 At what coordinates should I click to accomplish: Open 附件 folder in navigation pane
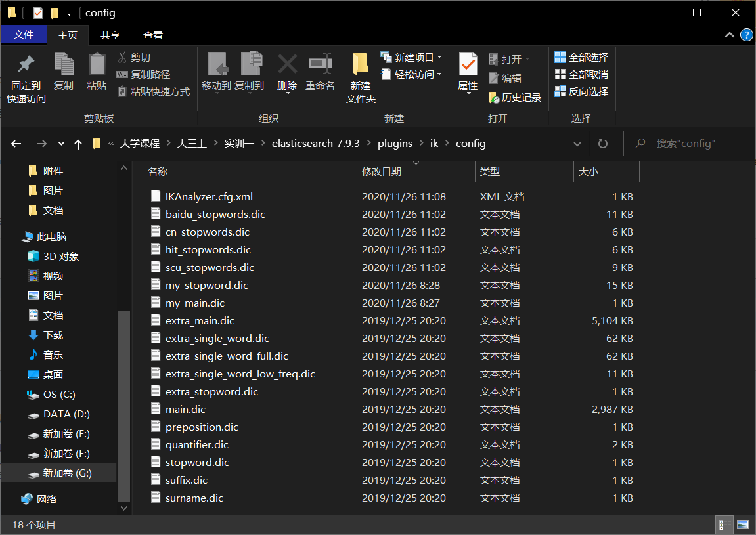[x=46, y=171]
